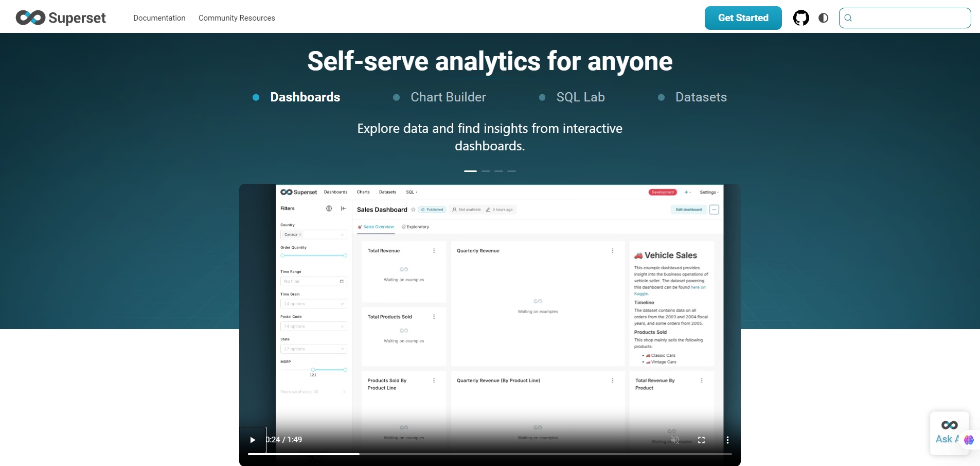Switch to the Datasets feature tab
Screen dimensions: 980x466
click(x=701, y=97)
